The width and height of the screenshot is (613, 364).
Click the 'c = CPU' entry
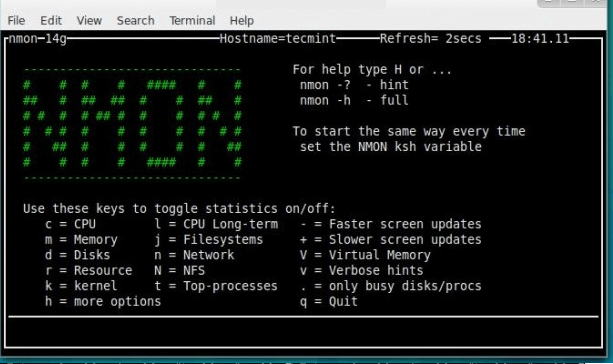pyautogui.click(x=70, y=224)
